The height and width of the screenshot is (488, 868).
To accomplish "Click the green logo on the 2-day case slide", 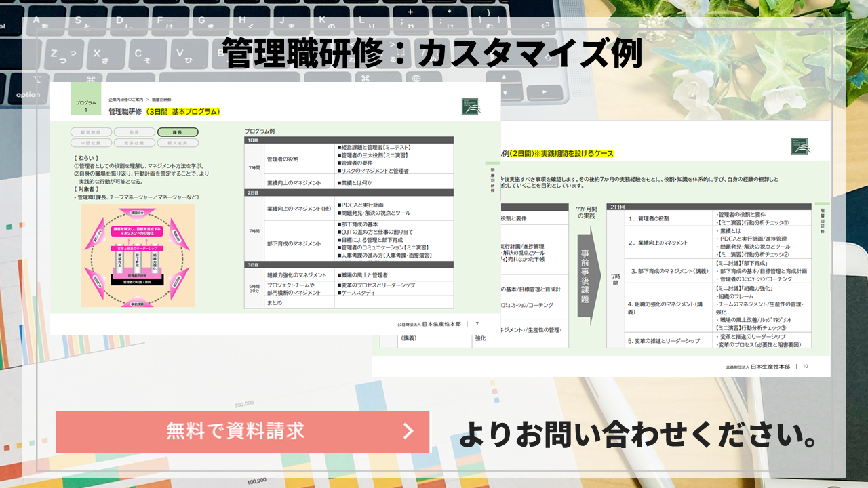I will 800,146.
